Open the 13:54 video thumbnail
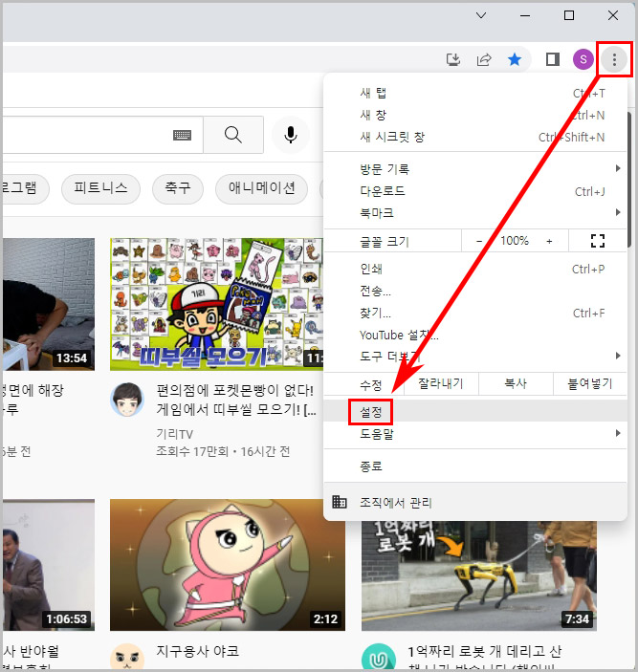Image resolution: width=638 pixels, height=672 pixels. tap(49, 304)
